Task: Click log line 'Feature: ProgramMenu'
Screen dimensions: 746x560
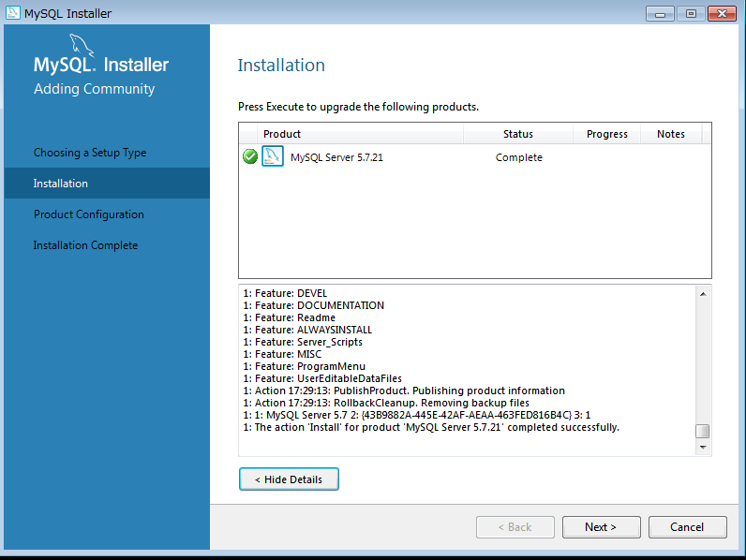Action: coord(305,366)
